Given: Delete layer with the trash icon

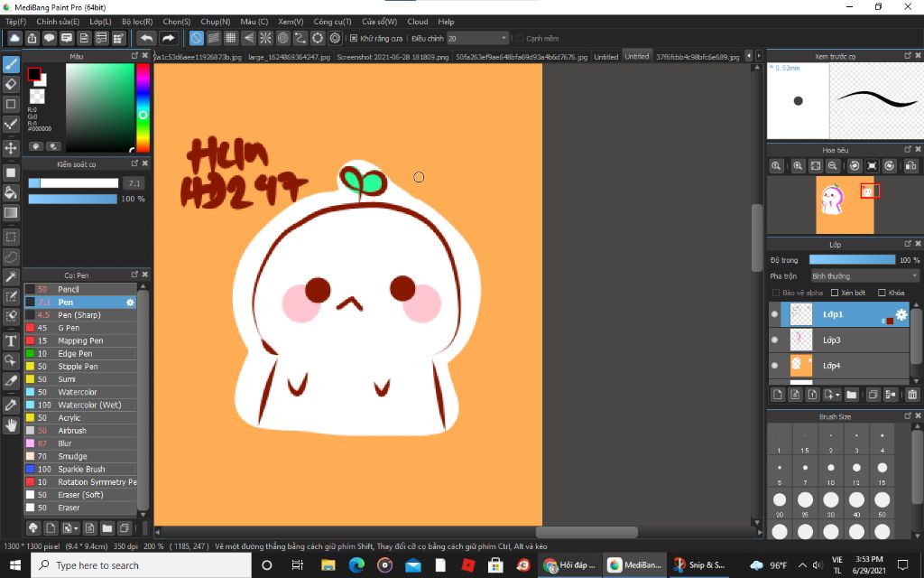Looking at the screenshot, I should (x=912, y=395).
